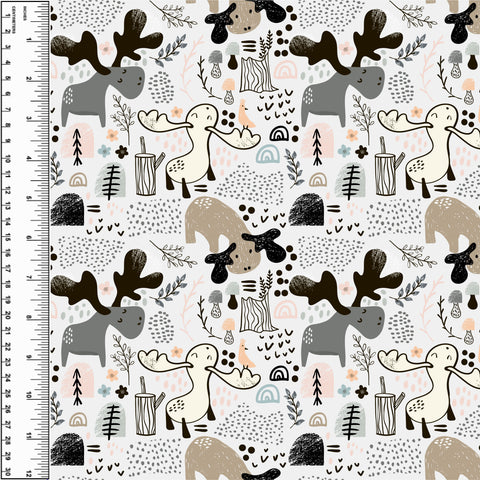Click the 22 centimeter number on ruler
Viewport: 480px width, 480px height.
pyautogui.click(x=8, y=347)
